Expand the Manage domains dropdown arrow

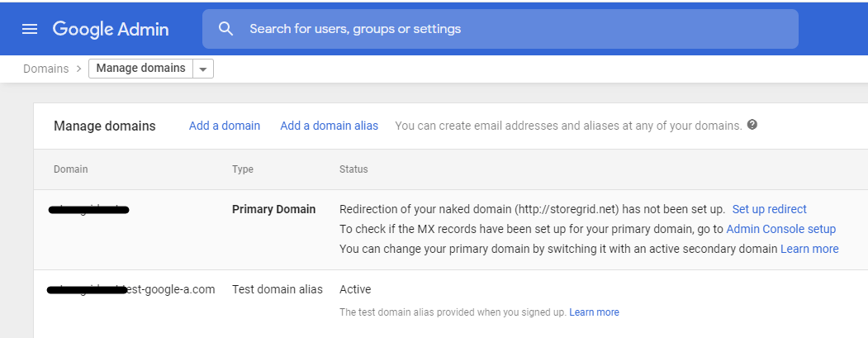203,69
